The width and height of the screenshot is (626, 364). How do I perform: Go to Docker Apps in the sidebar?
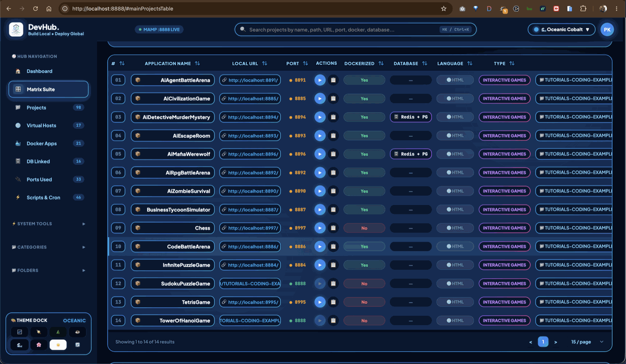(49, 143)
